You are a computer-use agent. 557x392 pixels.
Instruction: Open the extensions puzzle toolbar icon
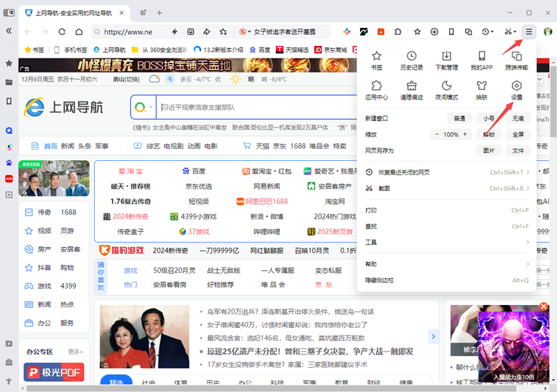(398, 32)
